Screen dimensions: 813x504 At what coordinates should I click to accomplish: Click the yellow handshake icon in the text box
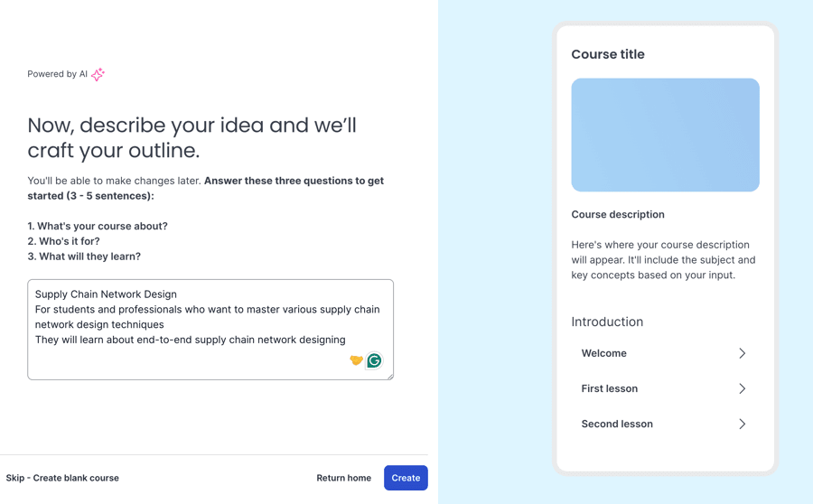356,360
